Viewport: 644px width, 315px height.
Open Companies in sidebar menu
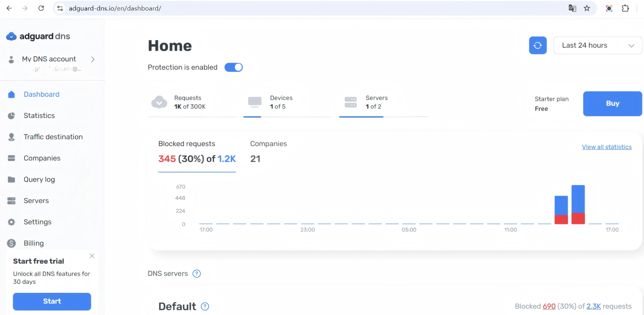42,158
